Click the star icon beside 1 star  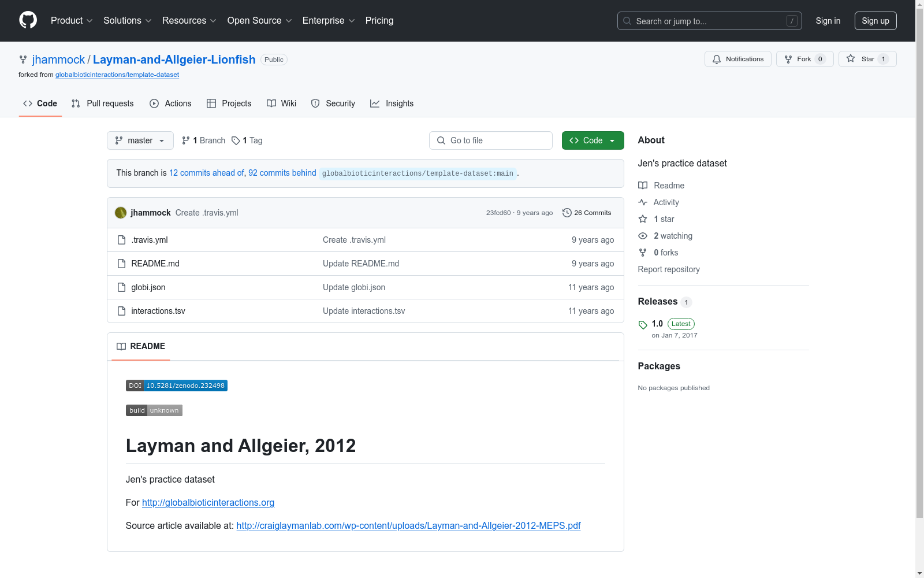[x=643, y=219]
